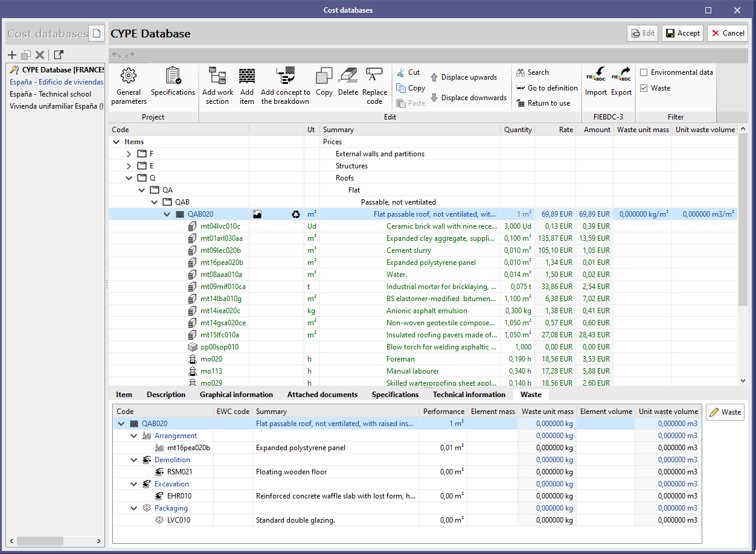This screenshot has width=756, height=554.
Task: Click the undo arrow
Action: pos(117,56)
